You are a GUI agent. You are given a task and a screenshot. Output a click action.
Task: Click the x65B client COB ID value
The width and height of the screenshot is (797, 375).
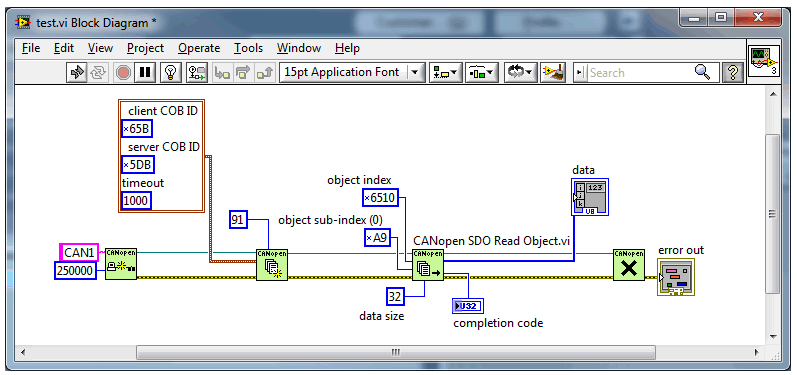(x=137, y=129)
